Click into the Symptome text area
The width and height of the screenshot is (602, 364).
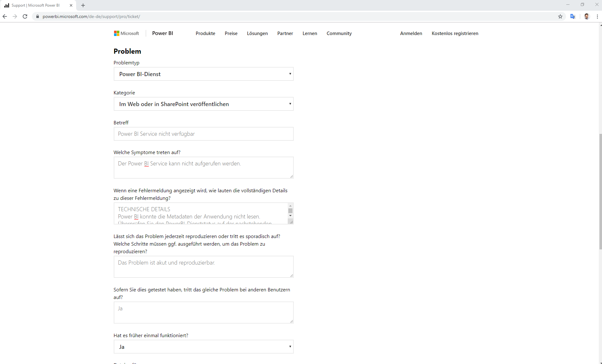click(x=204, y=168)
